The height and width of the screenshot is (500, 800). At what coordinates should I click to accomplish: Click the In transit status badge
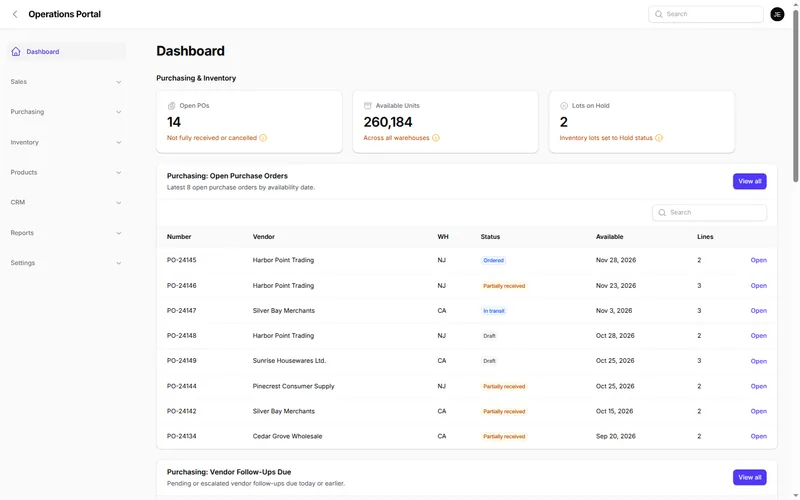coord(494,311)
